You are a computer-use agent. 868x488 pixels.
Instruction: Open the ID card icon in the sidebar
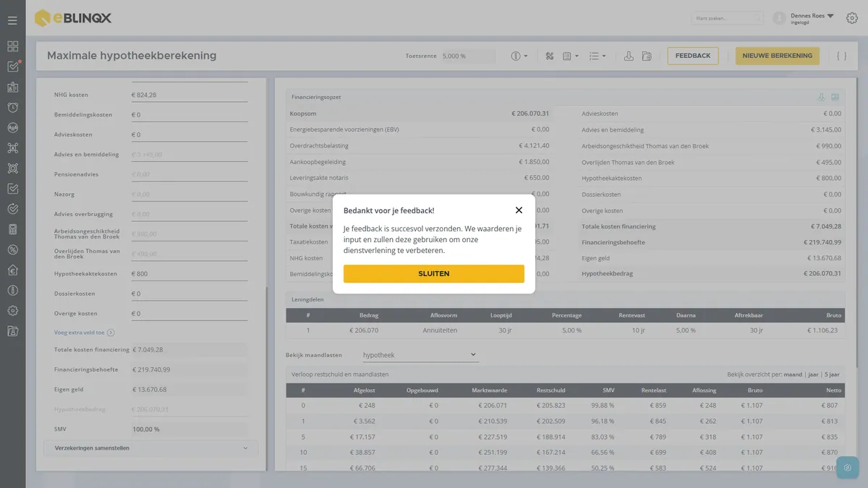[12, 87]
